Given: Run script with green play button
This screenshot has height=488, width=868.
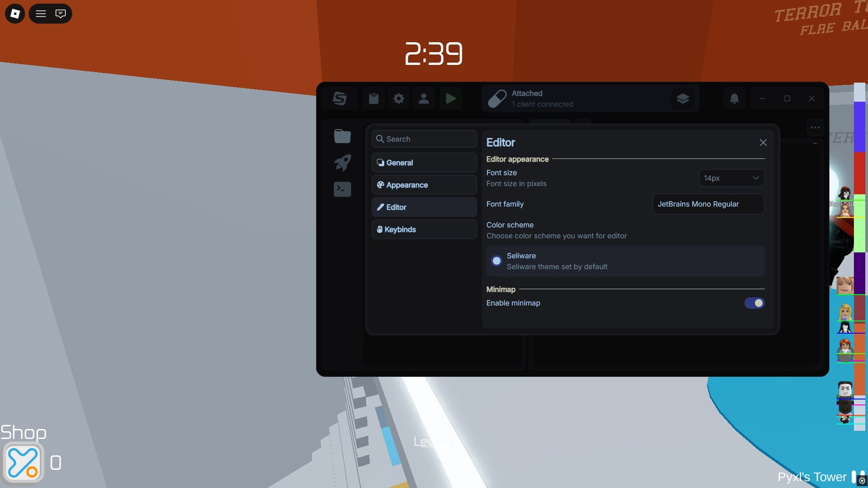Looking at the screenshot, I should tap(451, 99).
